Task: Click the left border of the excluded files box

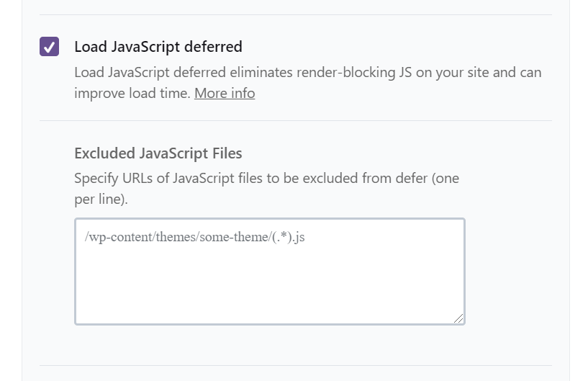Action: point(75,271)
